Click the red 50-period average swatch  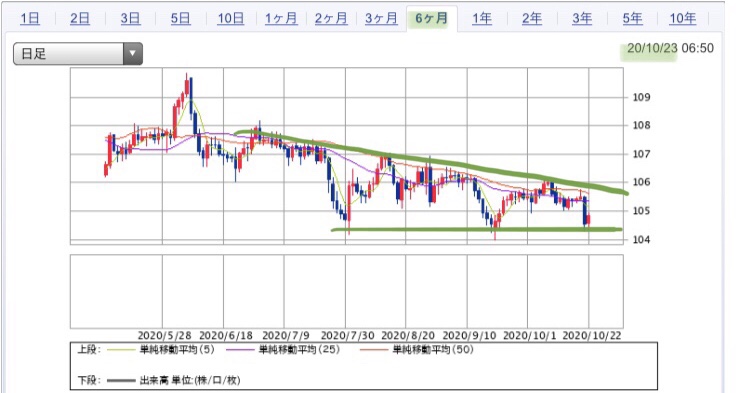click(x=374, y=350)
